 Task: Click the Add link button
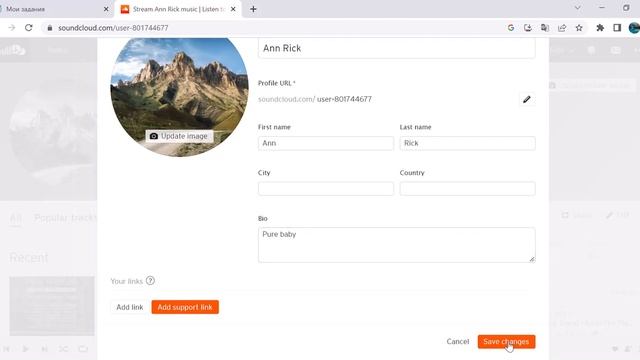tap(130, 307)
